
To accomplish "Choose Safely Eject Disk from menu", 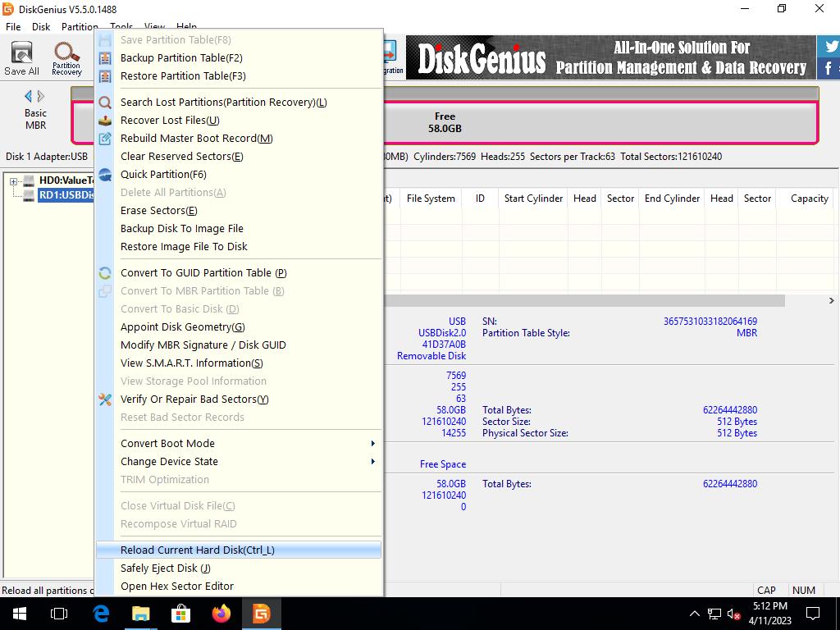I will coord(165,568).
